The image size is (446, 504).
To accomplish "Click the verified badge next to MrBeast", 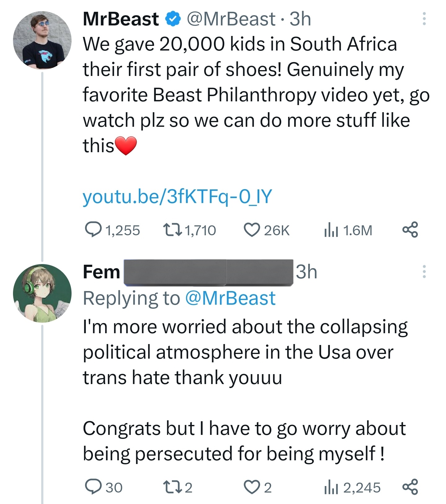I will (173, 19).
